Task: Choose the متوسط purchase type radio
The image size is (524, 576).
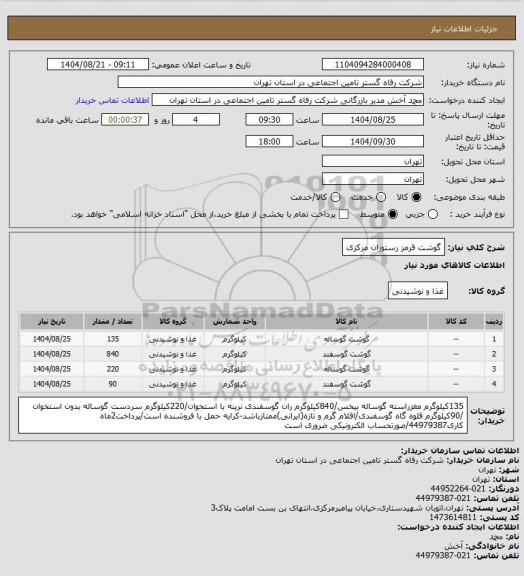Action: (393, 214)
